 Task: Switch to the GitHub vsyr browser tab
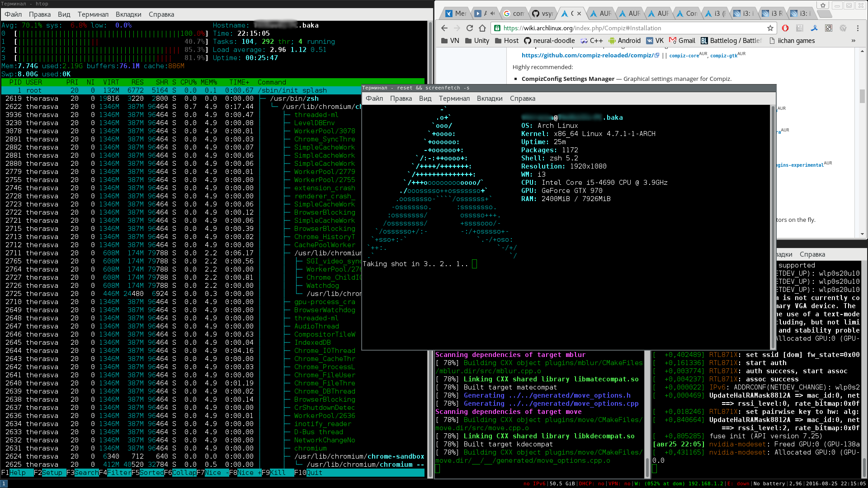[542, 14]
